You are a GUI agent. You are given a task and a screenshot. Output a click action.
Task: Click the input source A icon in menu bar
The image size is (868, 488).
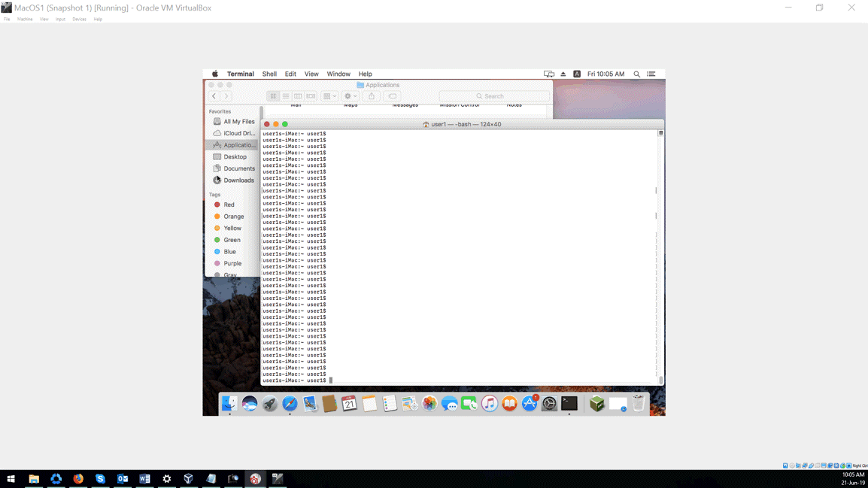[x=577, y=74]
